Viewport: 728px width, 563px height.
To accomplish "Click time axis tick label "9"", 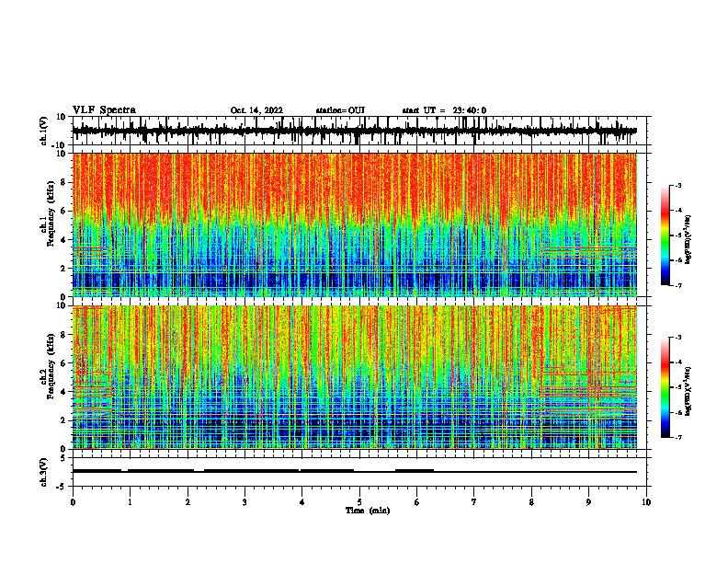I will point(588,502).
